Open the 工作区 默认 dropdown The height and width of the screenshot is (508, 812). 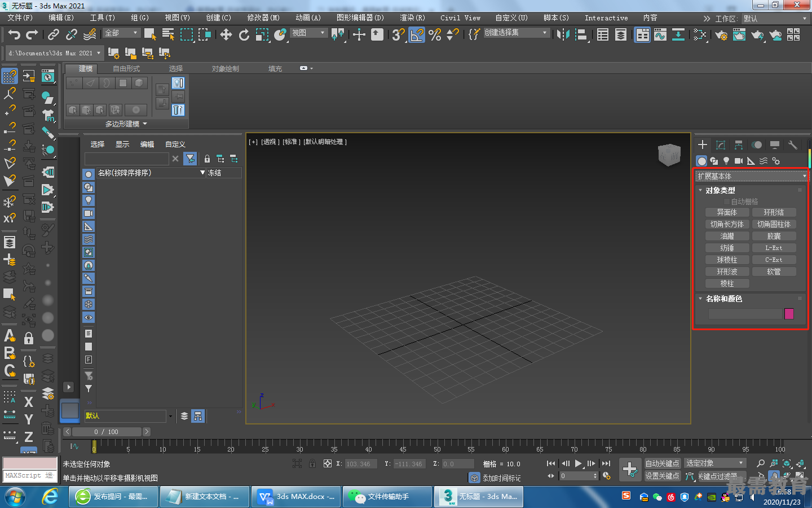coord(775,19)
